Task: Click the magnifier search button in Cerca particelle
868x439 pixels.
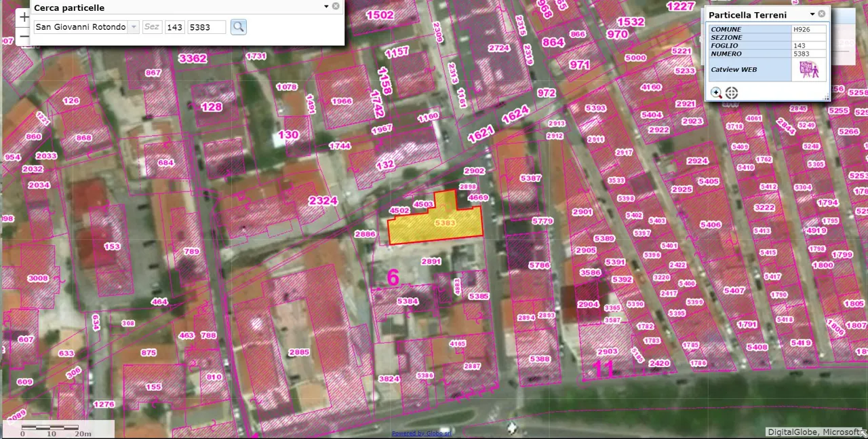Action: (x=238, y=27)
